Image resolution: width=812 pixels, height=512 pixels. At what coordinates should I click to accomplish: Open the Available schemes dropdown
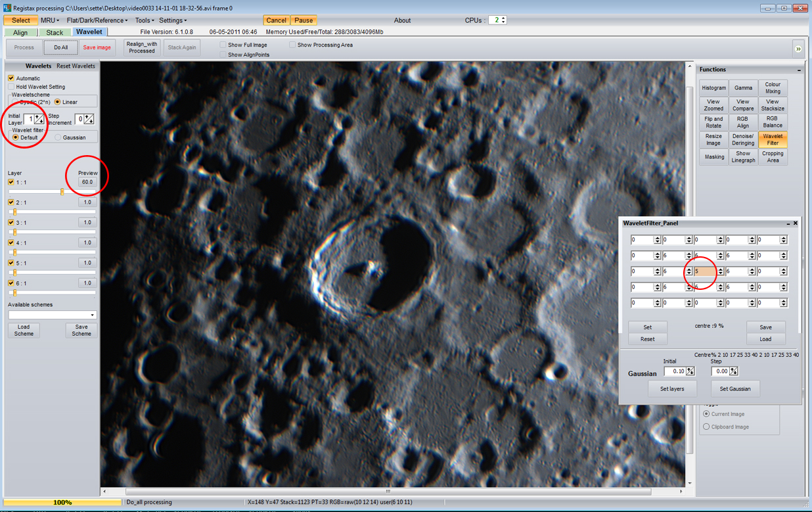pyautogui.click(x=53, y=315)
